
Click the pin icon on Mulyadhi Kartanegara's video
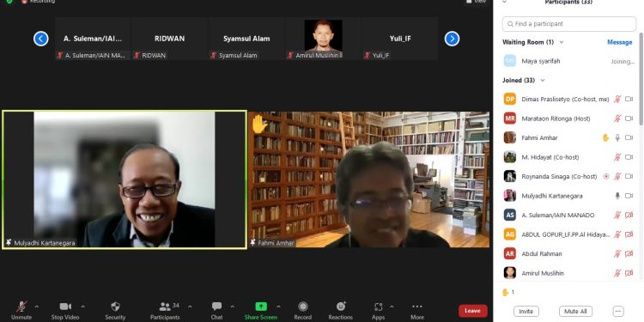9,243
